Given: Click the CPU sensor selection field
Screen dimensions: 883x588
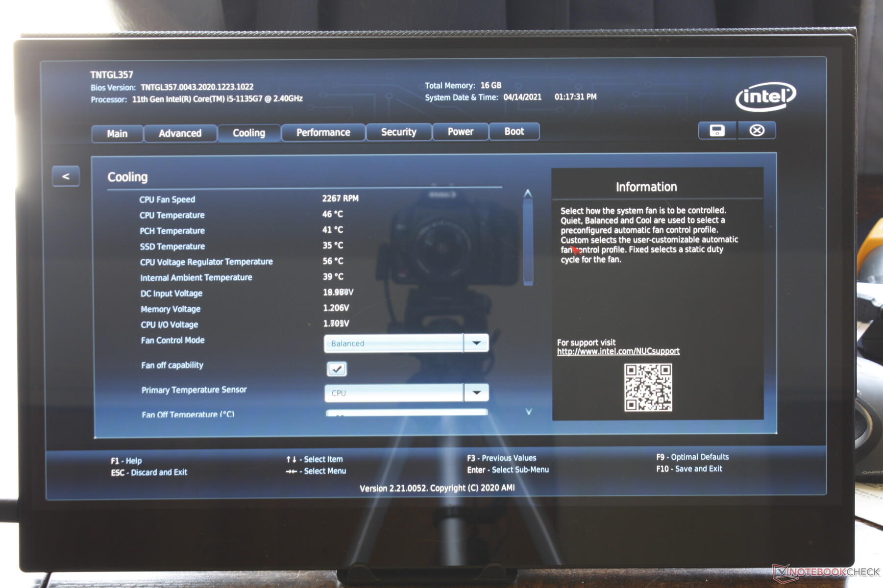Looking at the screenshot, I should pyautogui.click(x=394, y=392).
